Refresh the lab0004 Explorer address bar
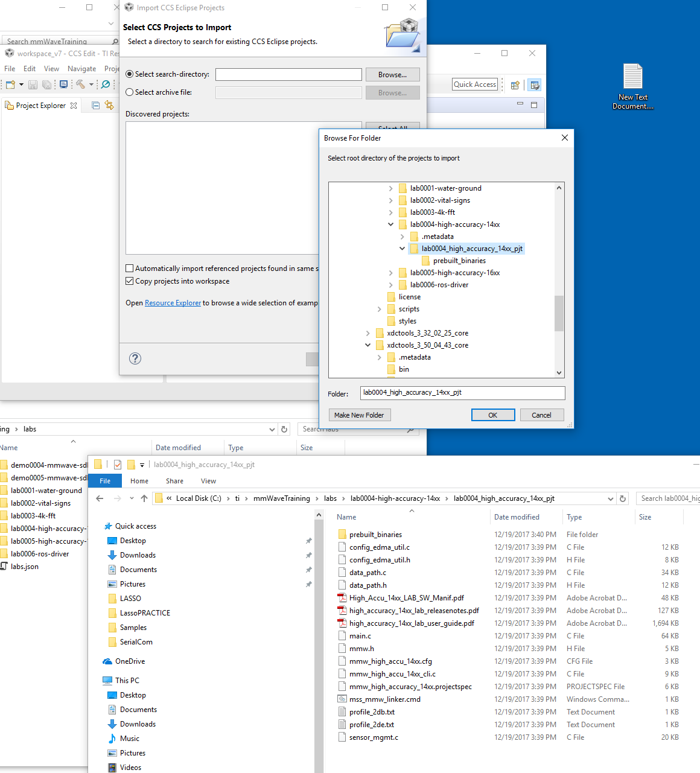This screenshot has width=700, height=773. (x=623, y=498)
